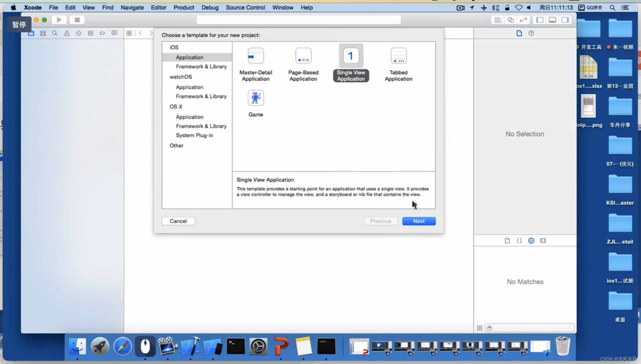Screen dimensions: 641x364
Task: Open the Debug navigator
Action: tap(91, 33)
